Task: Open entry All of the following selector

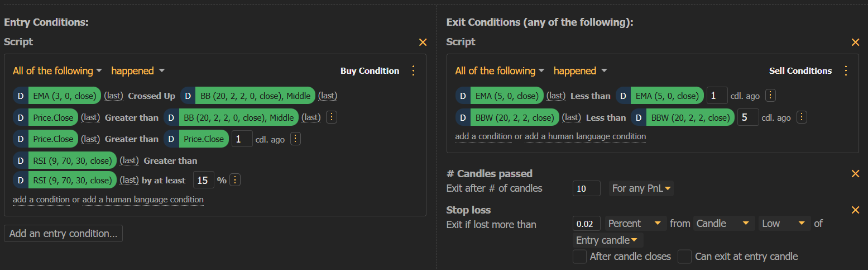Action: click(x=57, y=71)
